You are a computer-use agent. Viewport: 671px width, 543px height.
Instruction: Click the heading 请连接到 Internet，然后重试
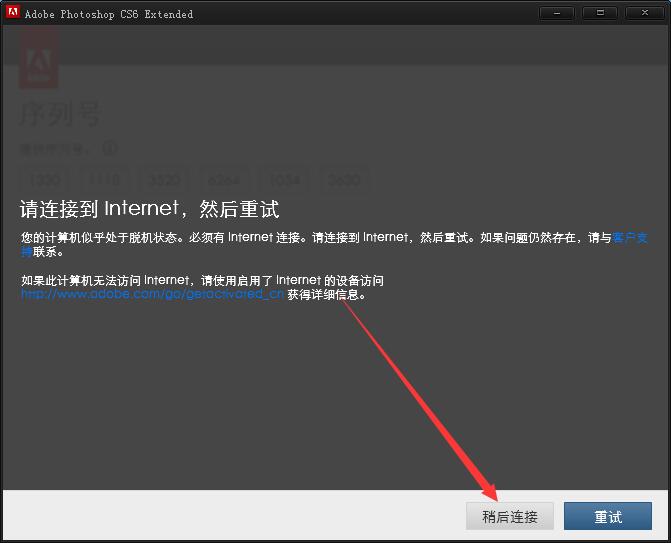click(150, 209)
